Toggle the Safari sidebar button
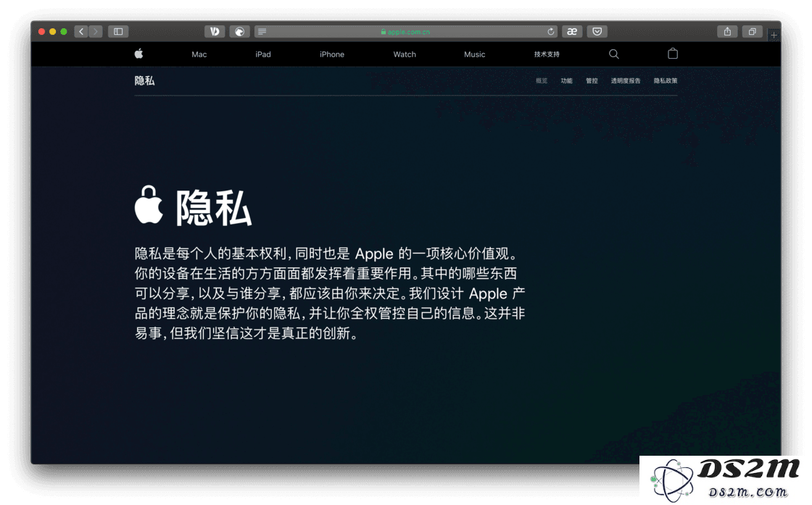812x505 pixels. [118, 32]
